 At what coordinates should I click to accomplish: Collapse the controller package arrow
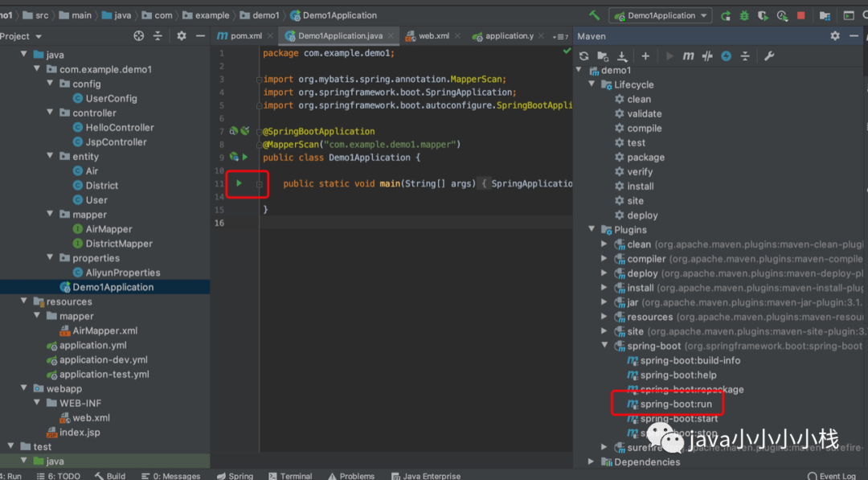tap(50, 113)
